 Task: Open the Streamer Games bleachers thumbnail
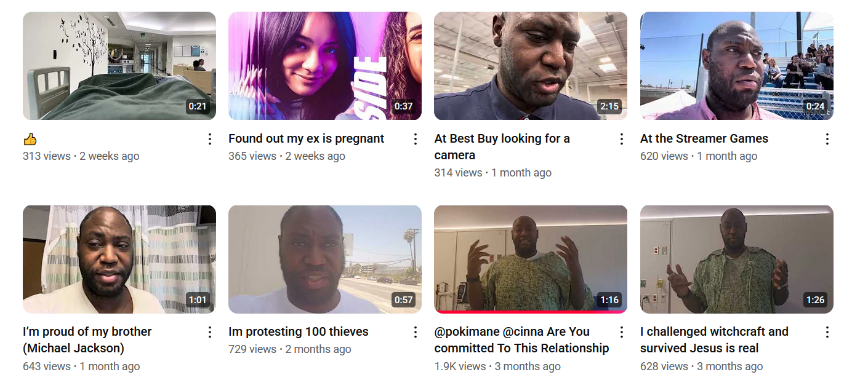tap(736, 66)
